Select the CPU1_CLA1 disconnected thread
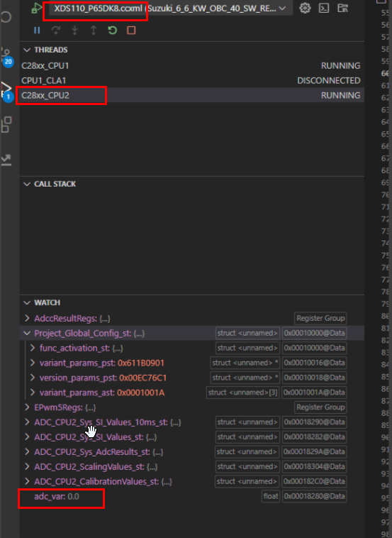This screenshot has height=538, width=392. [191, 80]
